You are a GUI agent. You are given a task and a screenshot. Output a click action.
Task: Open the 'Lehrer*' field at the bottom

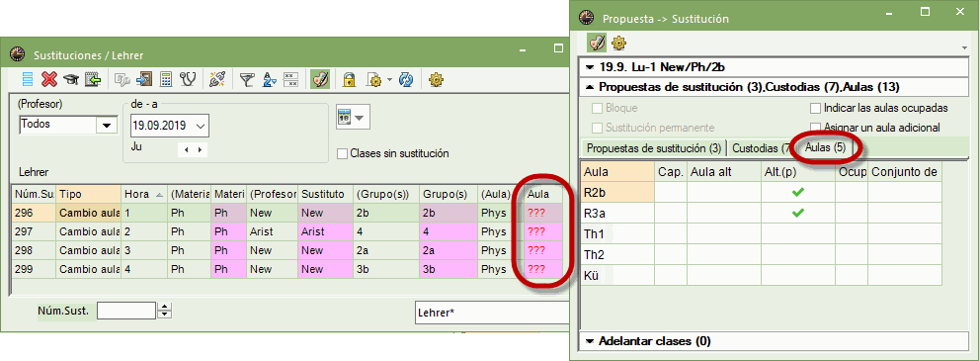[492, 313]
